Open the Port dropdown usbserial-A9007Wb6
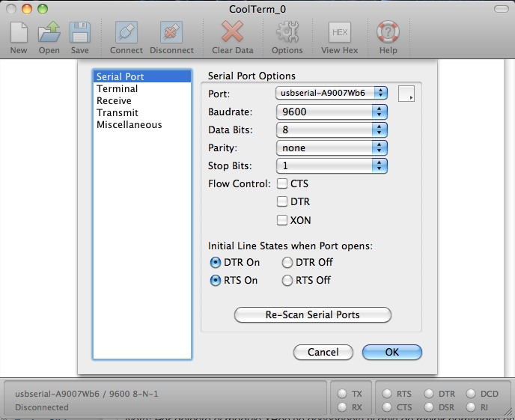Viewport: 515px width, 420px height. [332, 93]
